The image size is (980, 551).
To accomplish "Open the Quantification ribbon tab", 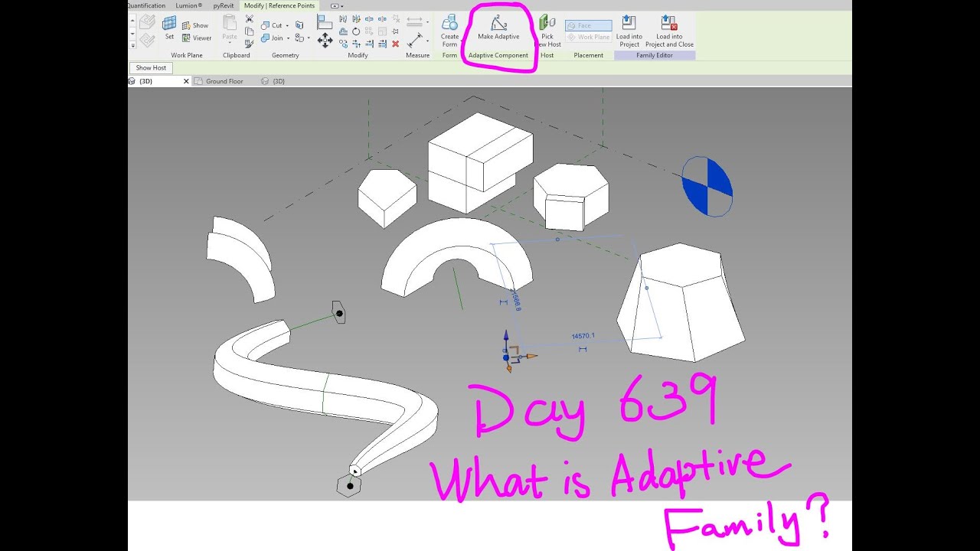I will click(146, 5).
